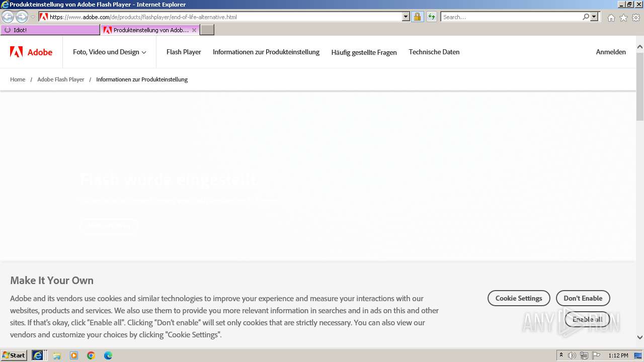The height and width of the screenshot is (362, 644).
Task: Click the vertical scrollbar thumb
Action: click(640, 85)
